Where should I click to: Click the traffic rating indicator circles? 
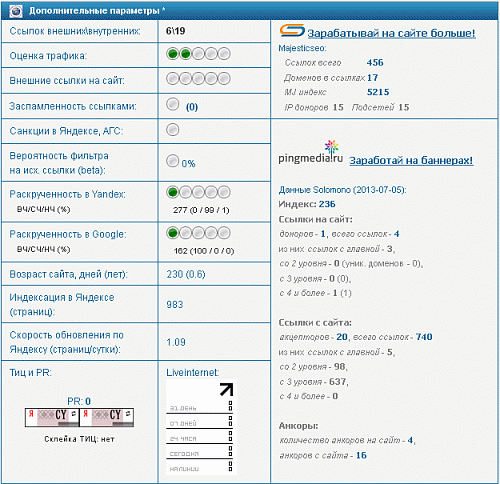(198, 54)
